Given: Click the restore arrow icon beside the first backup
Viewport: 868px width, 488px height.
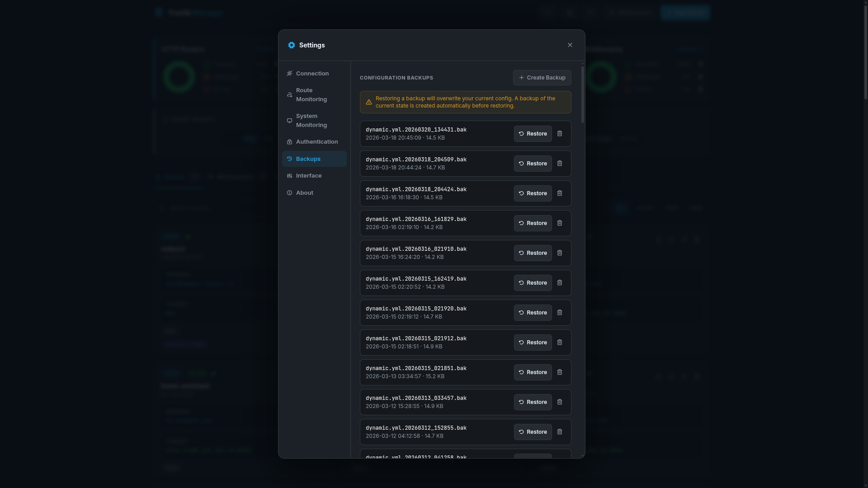Looking at the screenshot, I should [521, 133].
